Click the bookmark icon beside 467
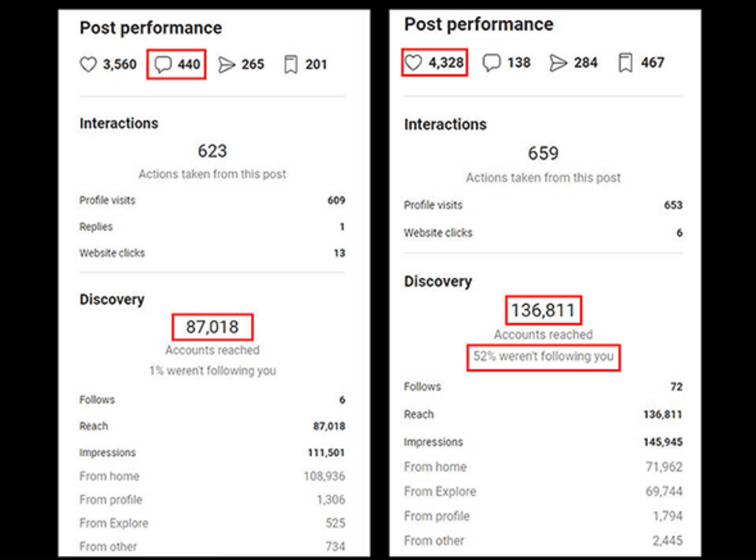756x560 pixels. click(x=625, y=63)
